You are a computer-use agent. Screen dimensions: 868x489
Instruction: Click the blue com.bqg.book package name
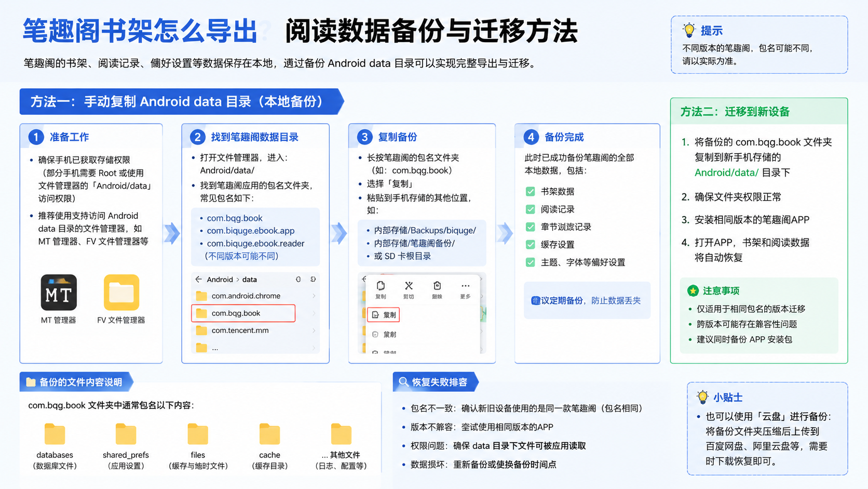(235, 218)
